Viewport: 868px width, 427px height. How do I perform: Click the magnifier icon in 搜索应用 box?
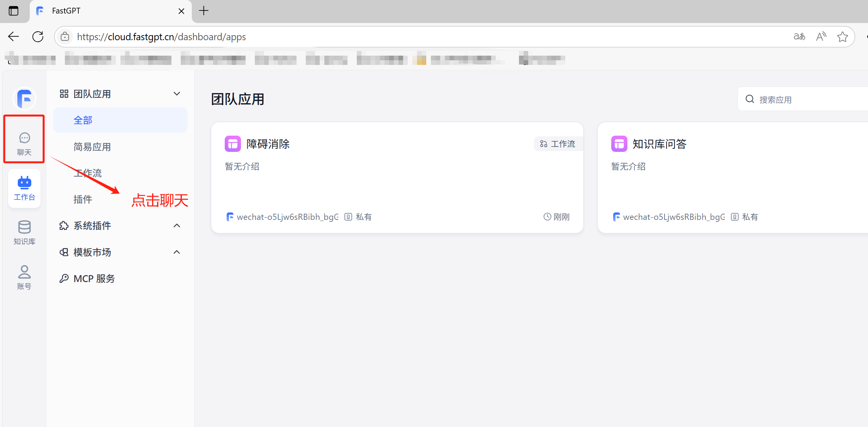749,99
